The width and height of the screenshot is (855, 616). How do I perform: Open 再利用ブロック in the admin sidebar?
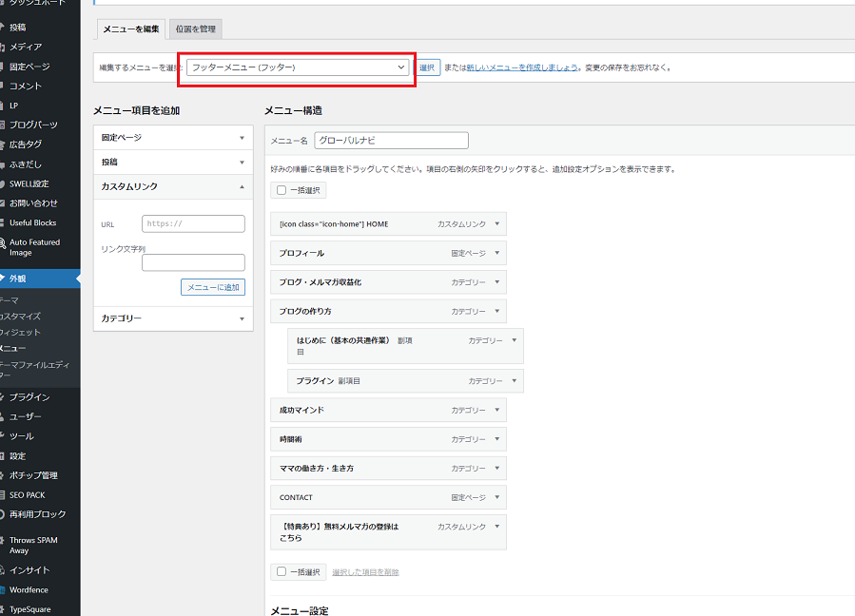tap(40, 514)
